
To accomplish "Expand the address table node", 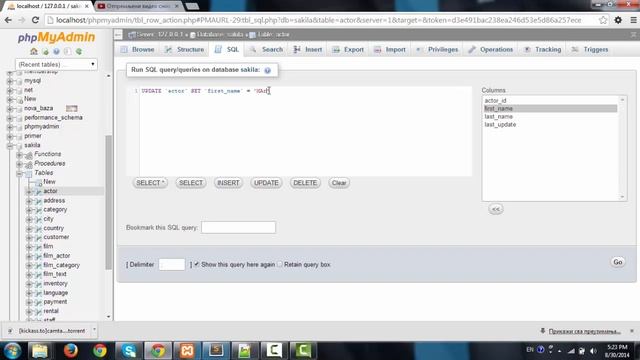I will (x=29, y=201).
